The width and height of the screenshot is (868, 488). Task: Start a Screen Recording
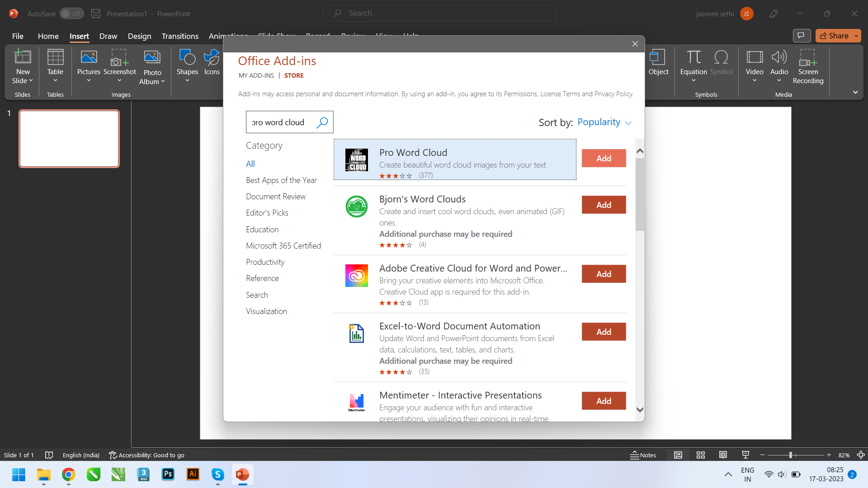pos(808,66)
